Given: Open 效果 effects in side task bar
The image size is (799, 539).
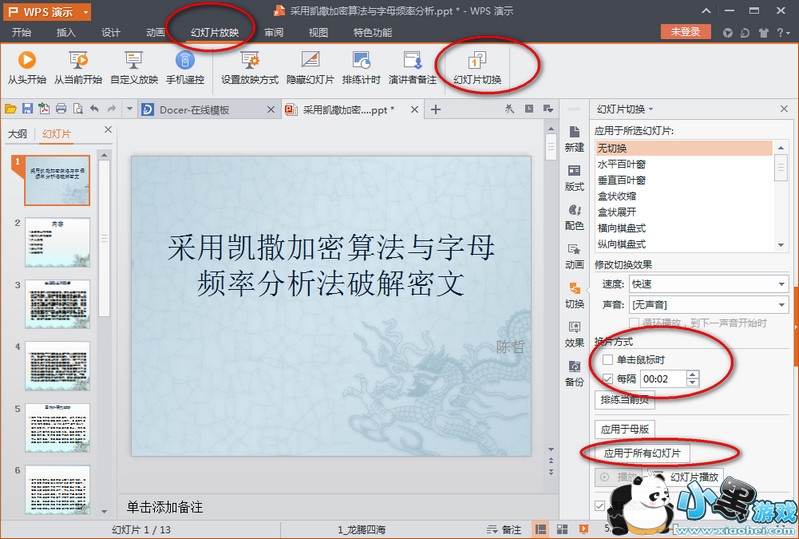Looking at the screenshot, I should pos(574,334).
